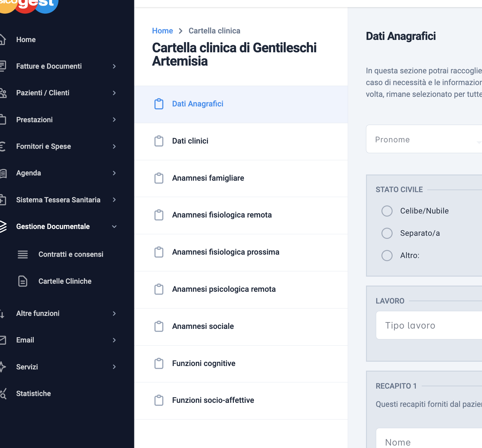The width and height of the screenshot is (482, 448).
Task: Click the Cartelle Cliniche document icon
Action: (x=23, y=281)
